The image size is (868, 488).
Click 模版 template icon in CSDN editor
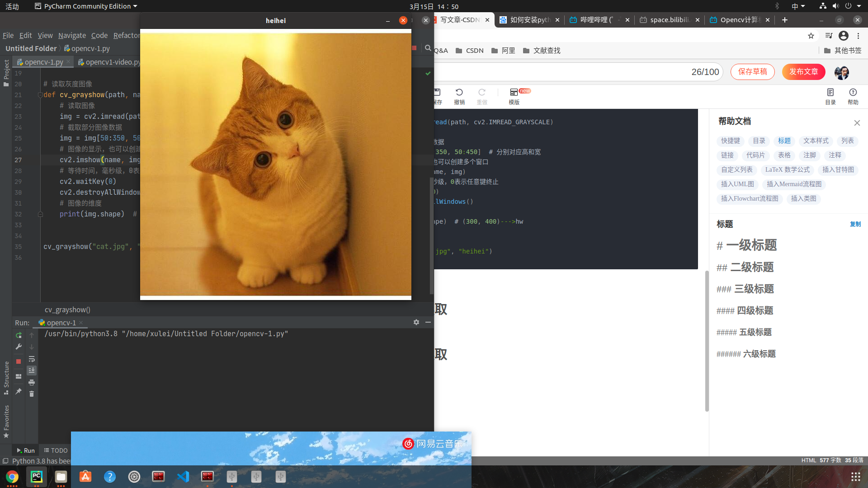(514, 96)
